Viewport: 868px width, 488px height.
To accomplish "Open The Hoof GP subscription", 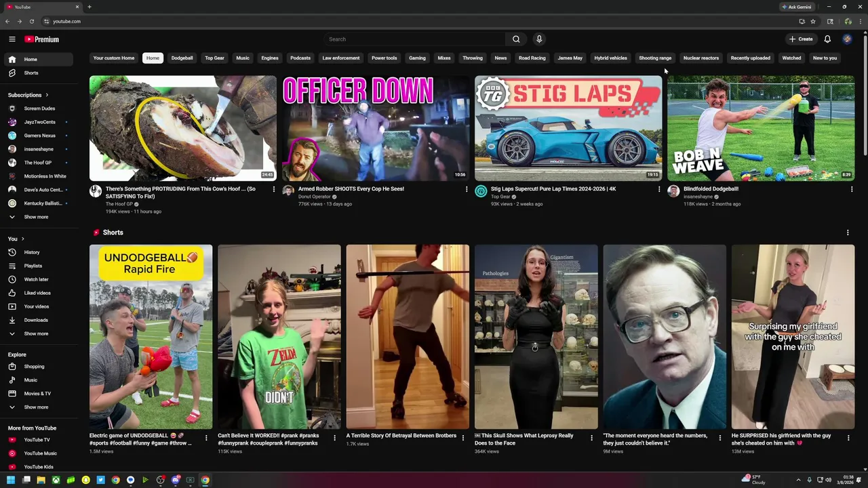I will (x=39, y=163).
